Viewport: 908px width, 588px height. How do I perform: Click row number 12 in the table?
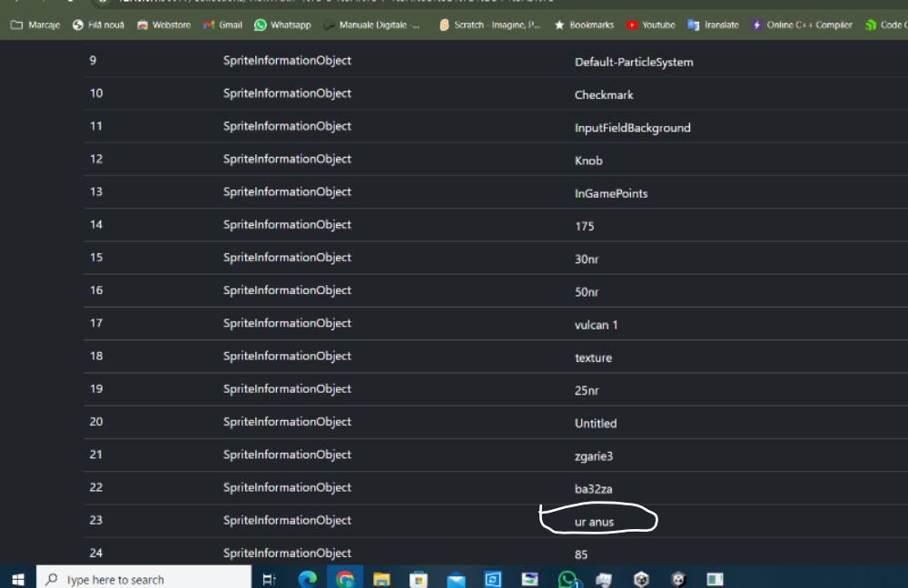pyautogui.click(x=96, y=159)
